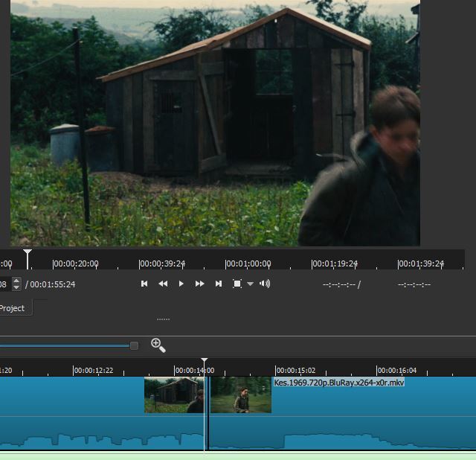The height and width of the screenshot is (460, 476).
Task: Switch to the Project tab
Action: tap(12, 308)
